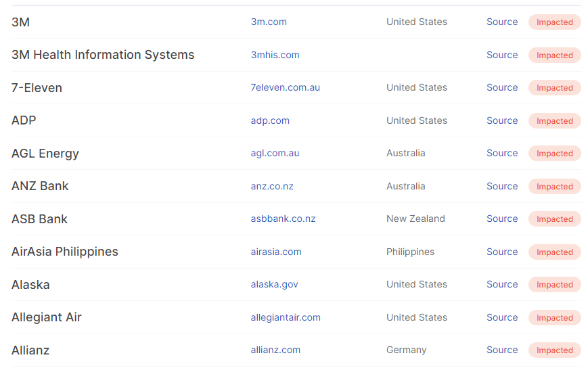This screenshot has width=588, height=368.
Task: Click the ASB Bank Impacted badge
Action: [555, 219]
